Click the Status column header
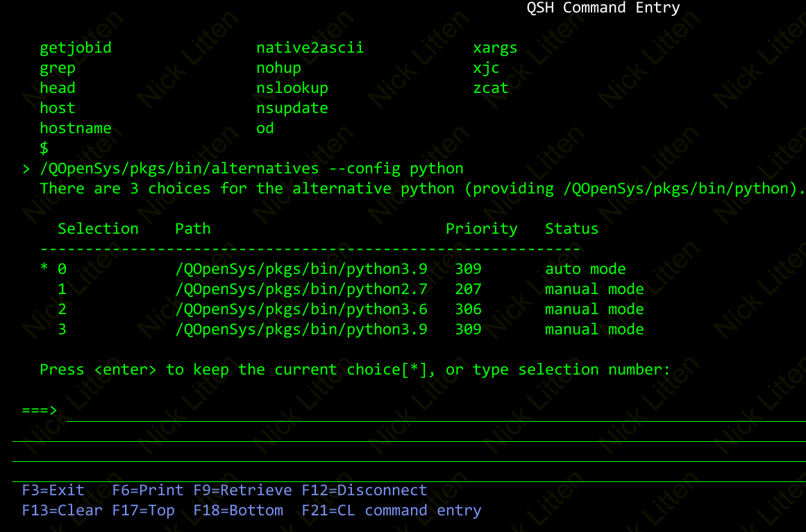This screenshot has height=532, width=806. [571, 228]
